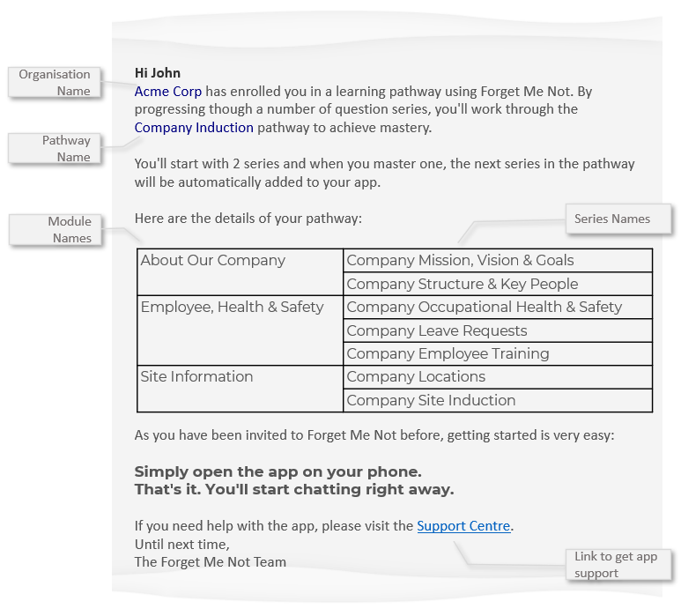Click the Company Structure & Key People series
The height and width of the screenshot is (616, 681).
coord(463,285)
